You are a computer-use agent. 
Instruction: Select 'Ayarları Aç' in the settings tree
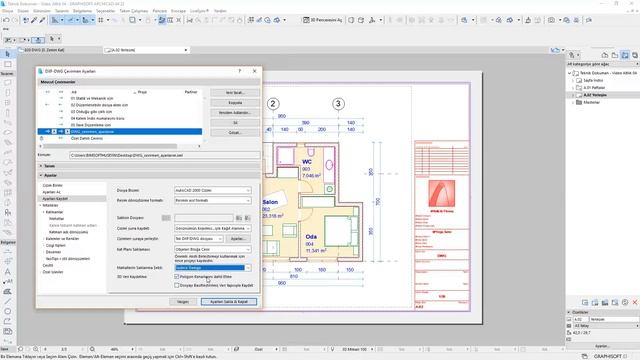(51, 192)
